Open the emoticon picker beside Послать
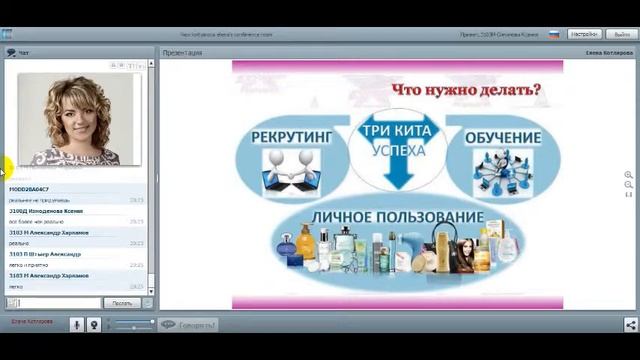 click(x=147, y=303)
